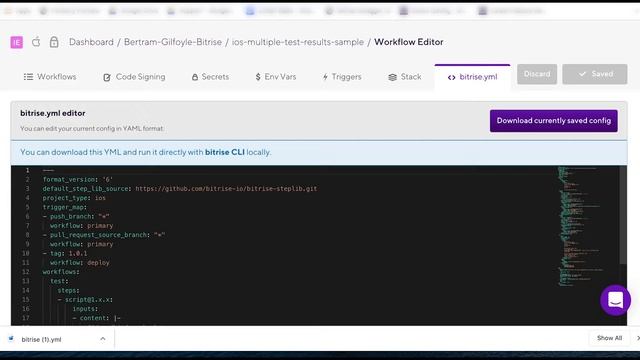Image resolution: width=640 pixels, height=360 pixels.
Task: Click the 'workflows:' line
Action: coord(61,272)
